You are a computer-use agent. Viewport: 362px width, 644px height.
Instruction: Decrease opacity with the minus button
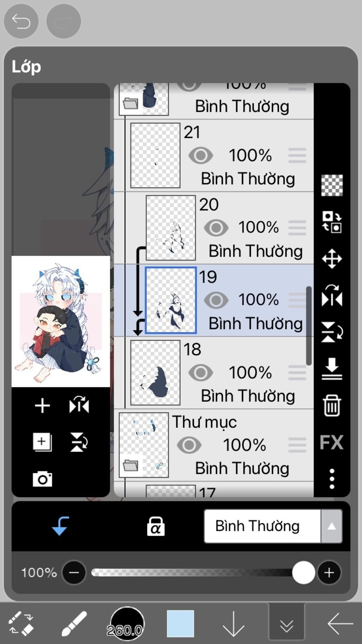[x=74, y=572]
